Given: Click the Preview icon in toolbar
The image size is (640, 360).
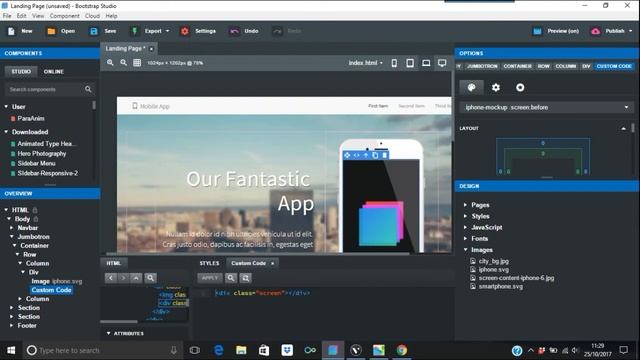Looking at the screenshot, I should point(538,31).
